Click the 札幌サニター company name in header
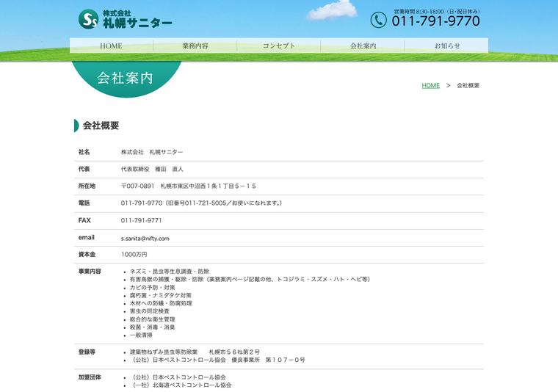The image size is (558, 392). tap(138, 23)
